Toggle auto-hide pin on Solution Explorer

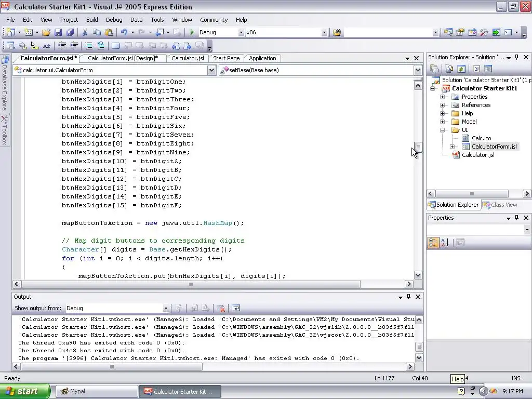[x=517, y=57]
